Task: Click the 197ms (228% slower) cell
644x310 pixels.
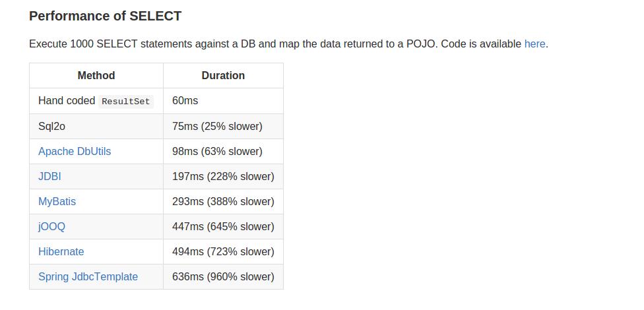Action: (x=223, y=177)
